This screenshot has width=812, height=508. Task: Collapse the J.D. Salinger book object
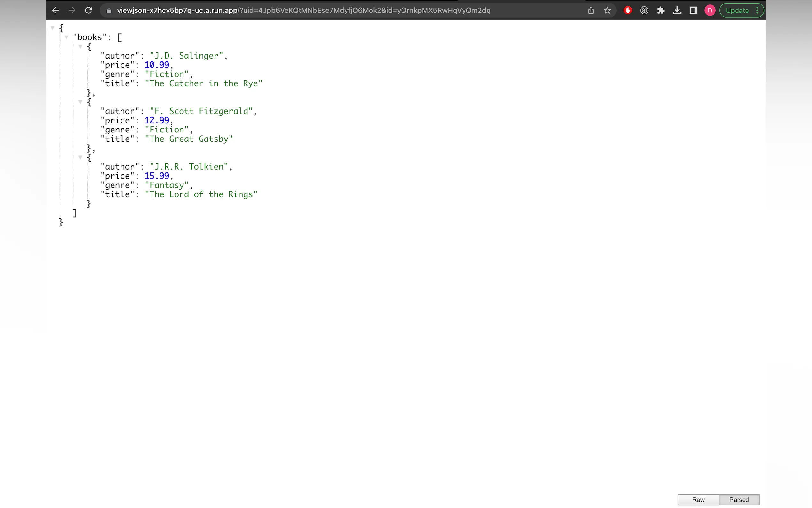point(80,47)
